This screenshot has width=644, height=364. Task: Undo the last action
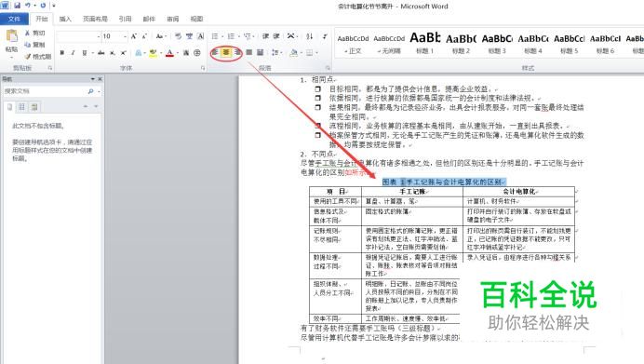[28, 6]
